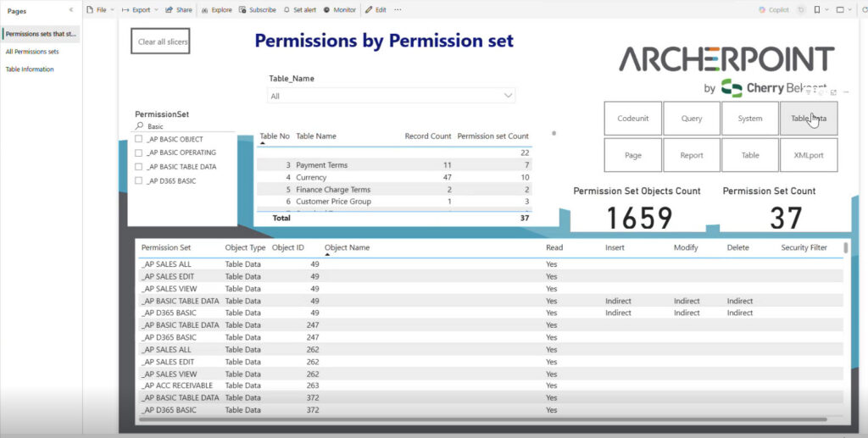Click the Explore toolbar button
Image resolution: width=868 pixels, height=438 pixels.
(x=216, y=10)
